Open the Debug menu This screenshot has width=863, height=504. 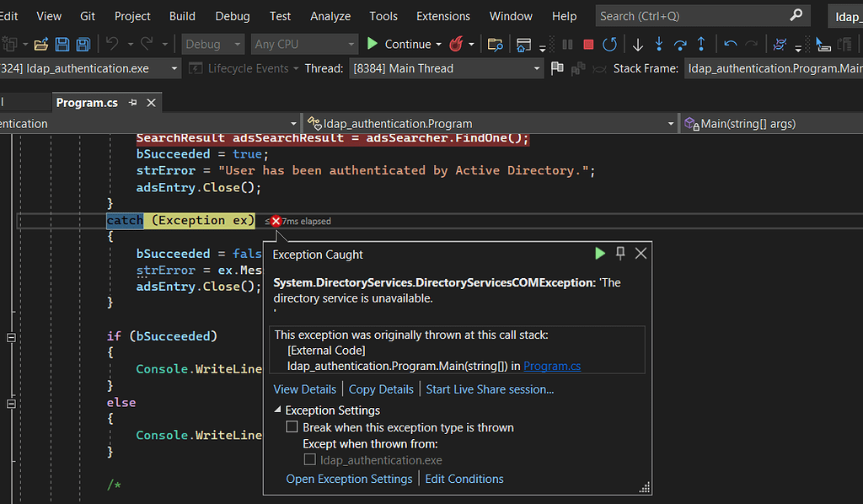[x=232, y=15]
